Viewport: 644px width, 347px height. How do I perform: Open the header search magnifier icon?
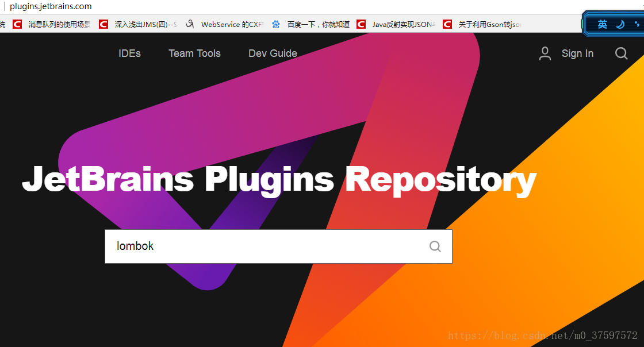(621, 53)
